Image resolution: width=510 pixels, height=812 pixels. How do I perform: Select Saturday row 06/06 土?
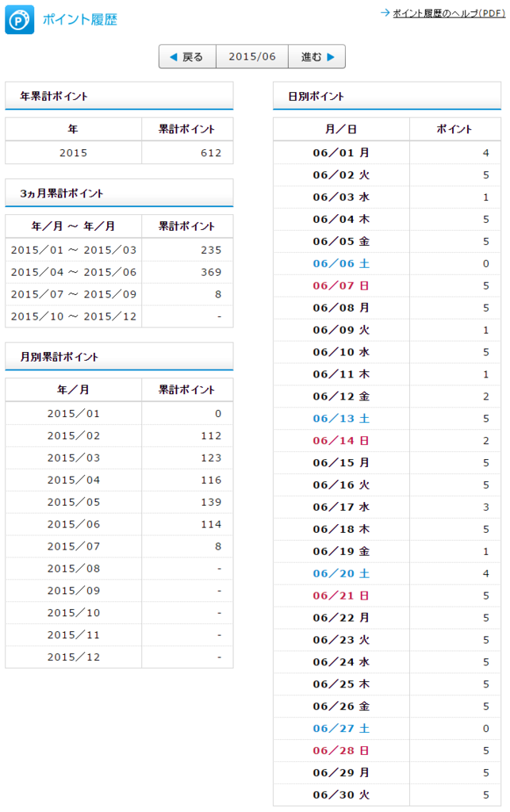coord(387,263)
